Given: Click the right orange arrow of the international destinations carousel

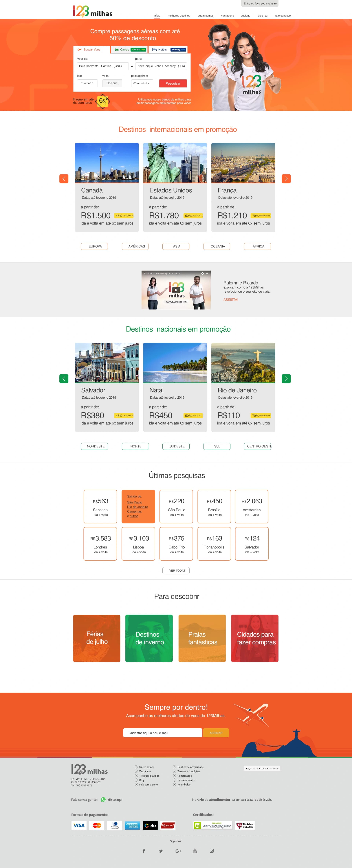Looking at the screenshot, I should (x=286, y=179).
